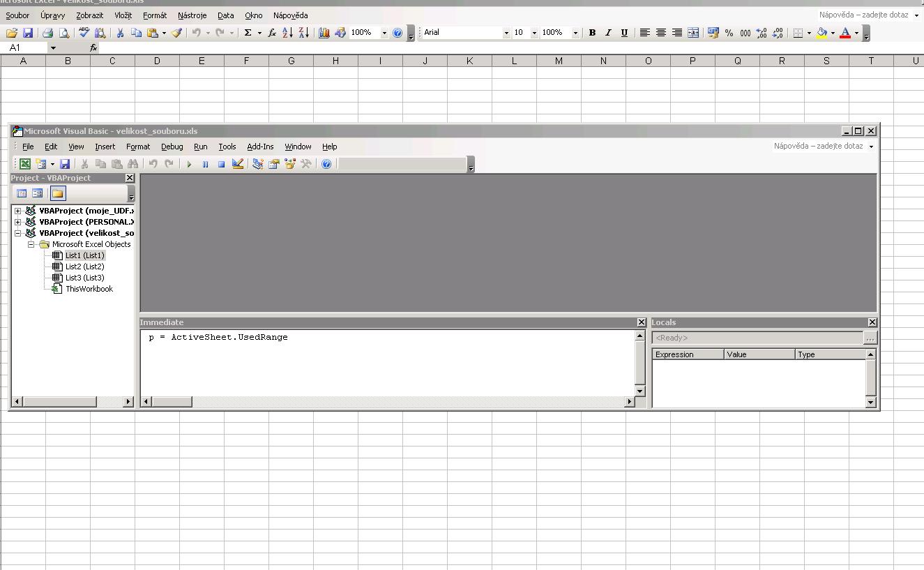924x570 pixels.
Task: Click the ellipsis button in Locals panel
Action: tap(870, 338)
